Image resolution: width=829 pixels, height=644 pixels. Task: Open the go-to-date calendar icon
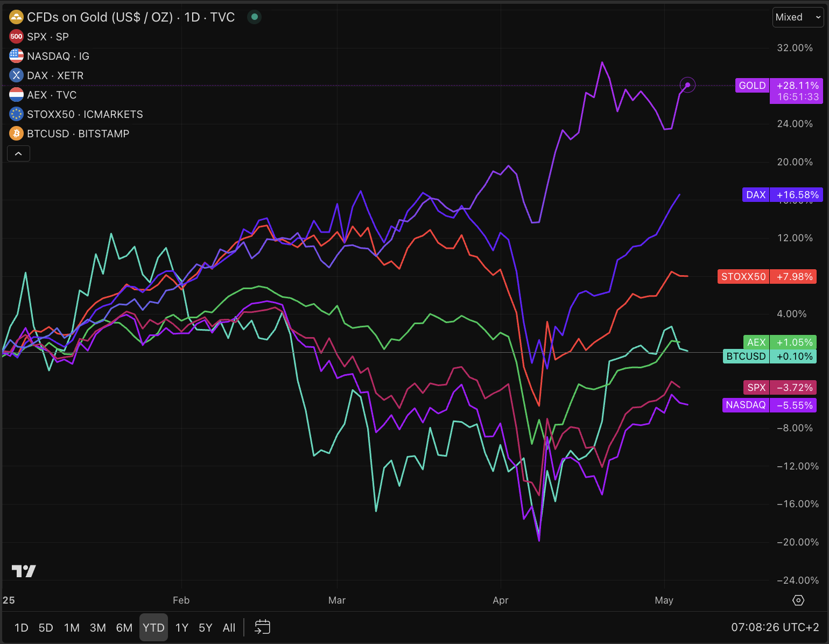point(262,627)
